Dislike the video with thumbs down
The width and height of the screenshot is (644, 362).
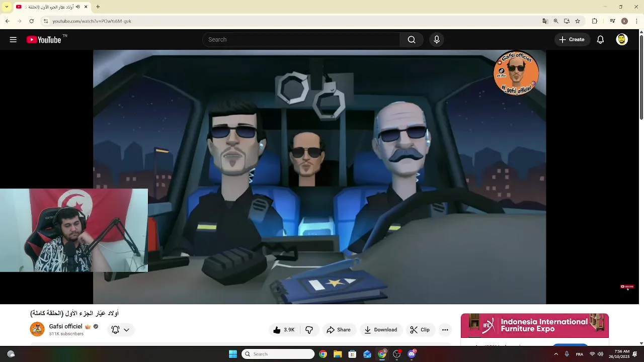[x=309, y=330]
